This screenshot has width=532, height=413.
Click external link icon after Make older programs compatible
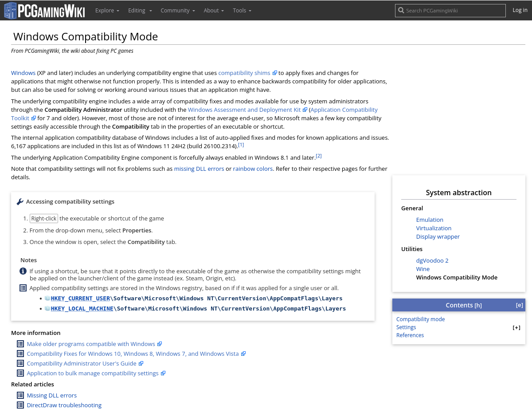point(160,344)
